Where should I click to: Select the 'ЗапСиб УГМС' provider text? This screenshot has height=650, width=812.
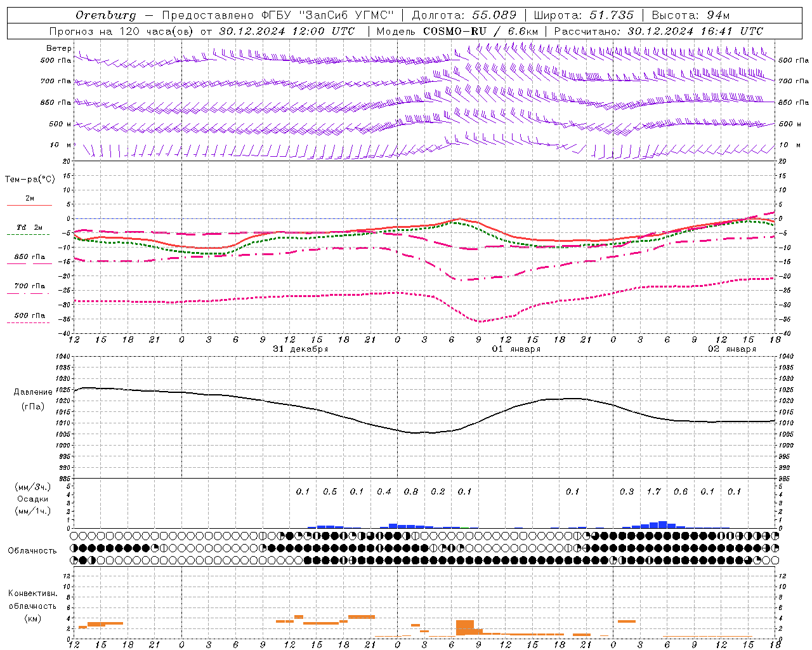[x=346, y=15]
